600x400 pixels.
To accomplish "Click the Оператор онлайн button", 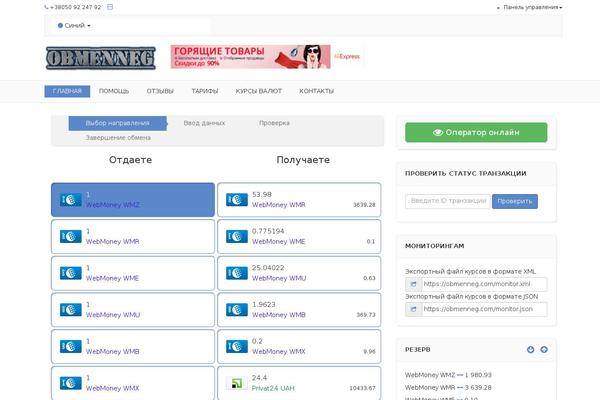I will tap(476, 132).
